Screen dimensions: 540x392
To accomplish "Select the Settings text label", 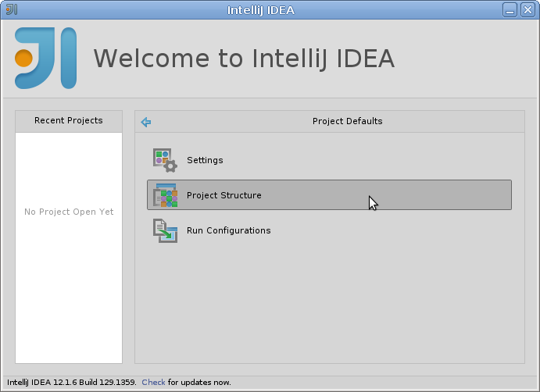I will [x=205, y=160].
